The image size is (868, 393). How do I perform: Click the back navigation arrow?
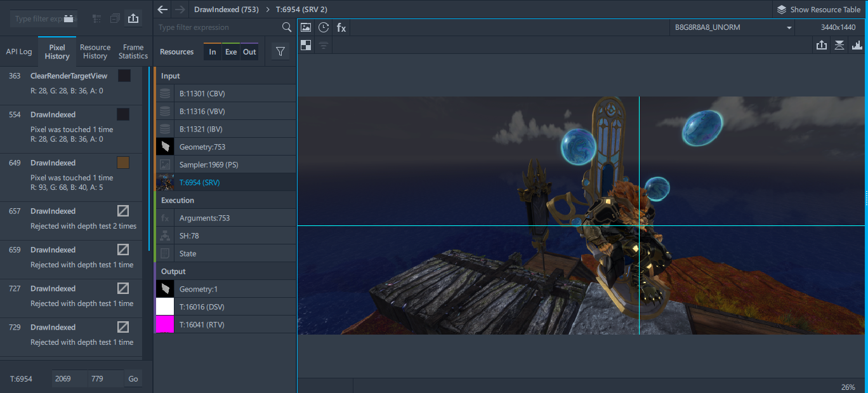[x=162, y=10]
